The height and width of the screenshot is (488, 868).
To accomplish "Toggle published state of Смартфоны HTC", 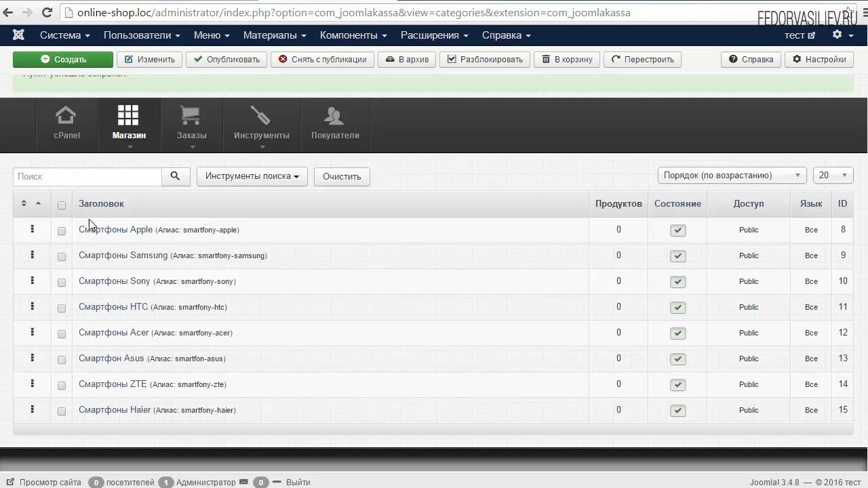I will coord(677,308).
